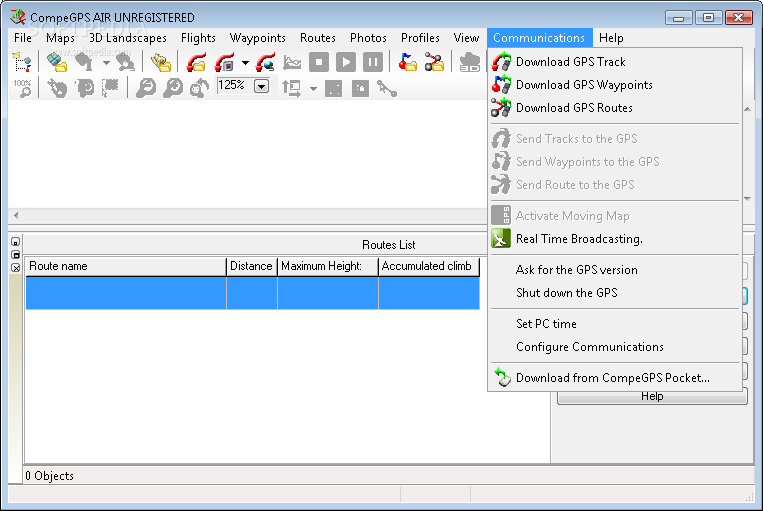
Task: Click the first zoom magnifier icon
Action: pos(146,88)
